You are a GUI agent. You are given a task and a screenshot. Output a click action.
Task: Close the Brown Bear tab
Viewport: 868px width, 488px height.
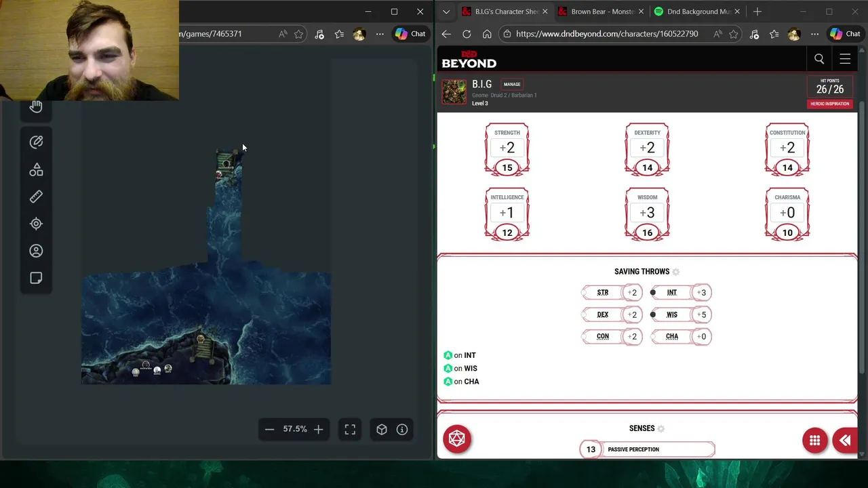pos(641,12)
